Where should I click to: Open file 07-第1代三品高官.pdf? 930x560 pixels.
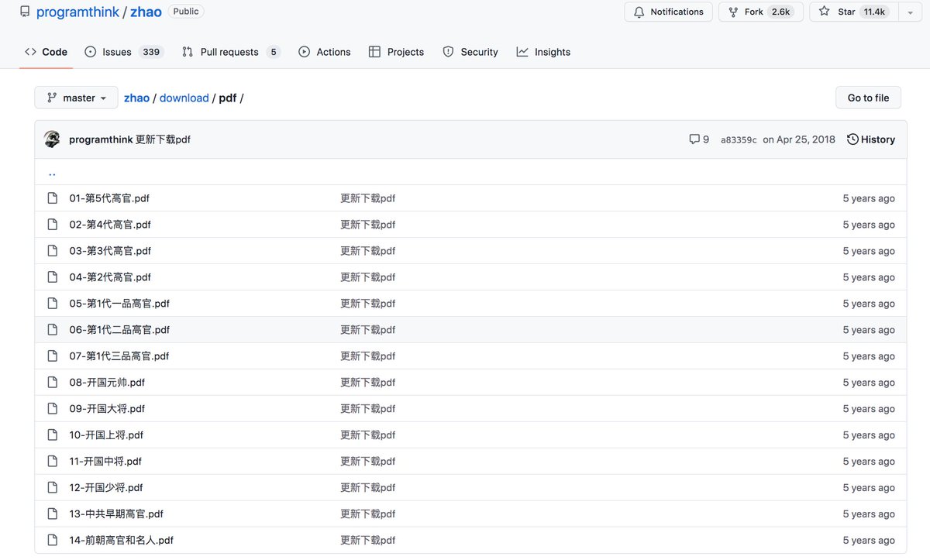tap(119, 356)
